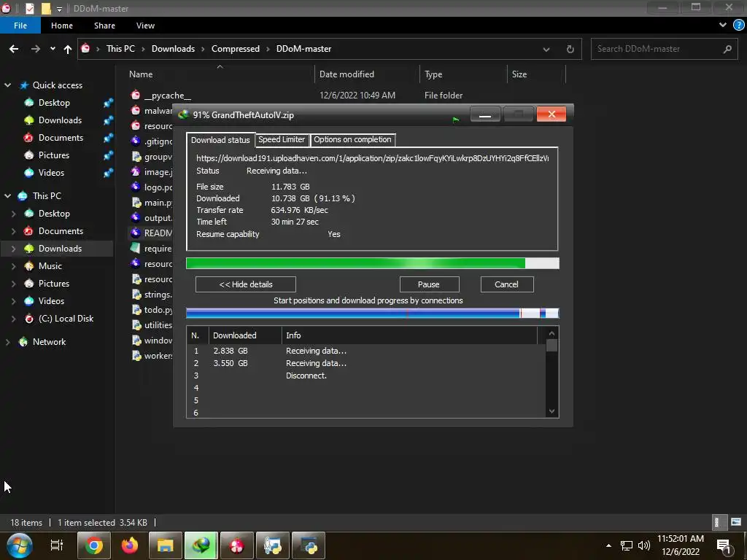Select Videos under Quick access
This screenshot has width=747, height=560.
(51, 173)
